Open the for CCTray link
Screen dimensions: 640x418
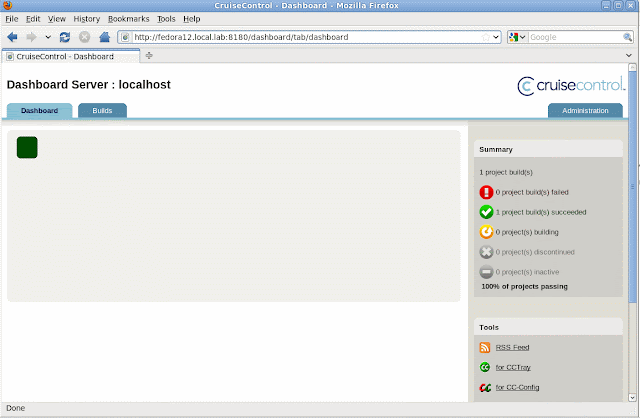(x=513, y=367)
